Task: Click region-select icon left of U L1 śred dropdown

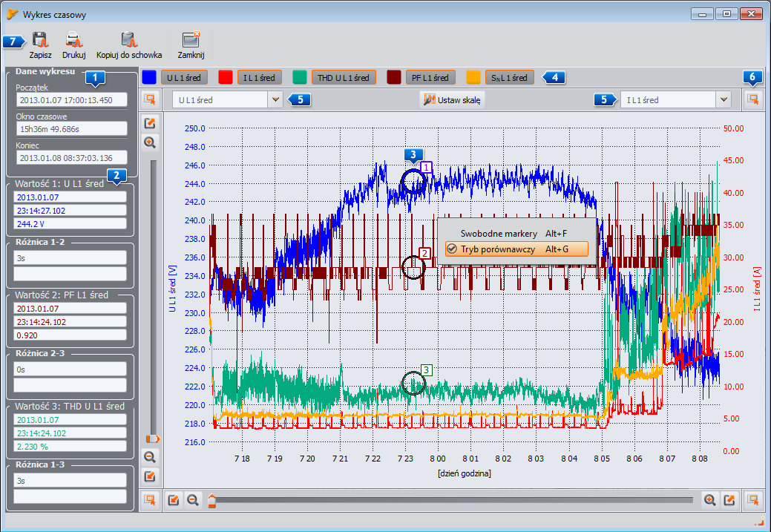Action: 150,99
